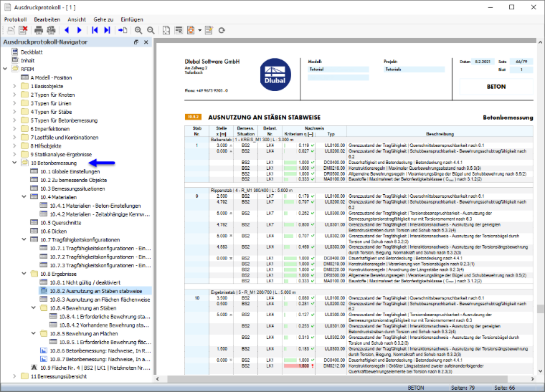545x392 pixels.
Task: Click the preview vertical scrollbar thumb
Action: pos(540,309)
